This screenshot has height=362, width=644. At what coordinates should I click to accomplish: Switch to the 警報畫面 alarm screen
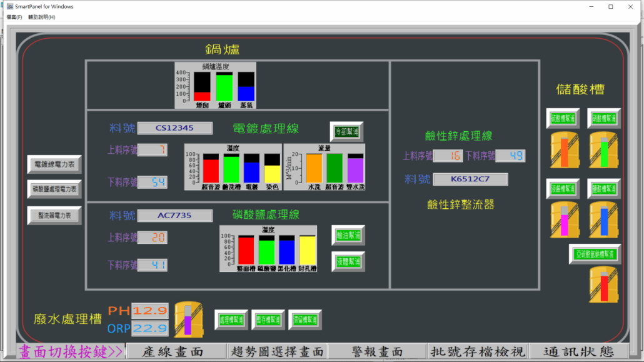click(x=377, y=351)
